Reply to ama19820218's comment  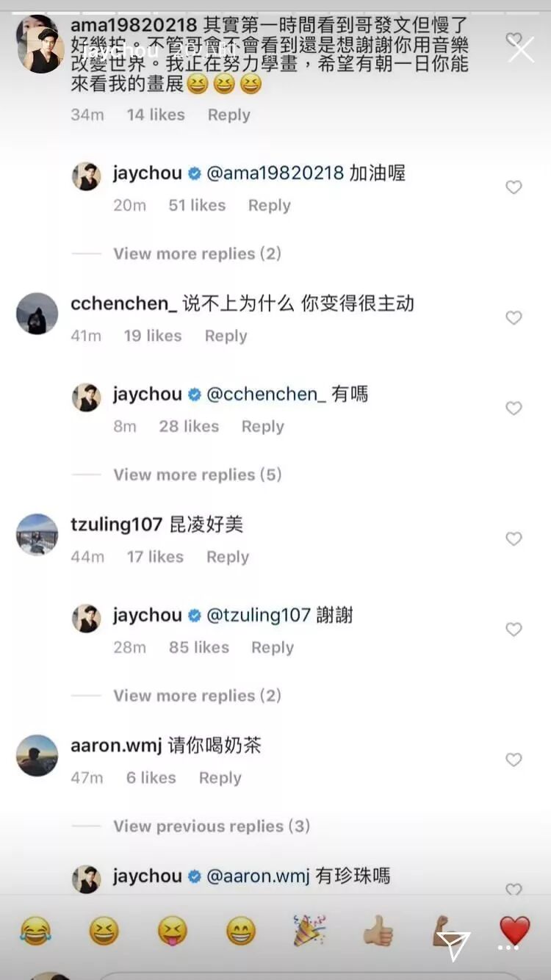228,115
